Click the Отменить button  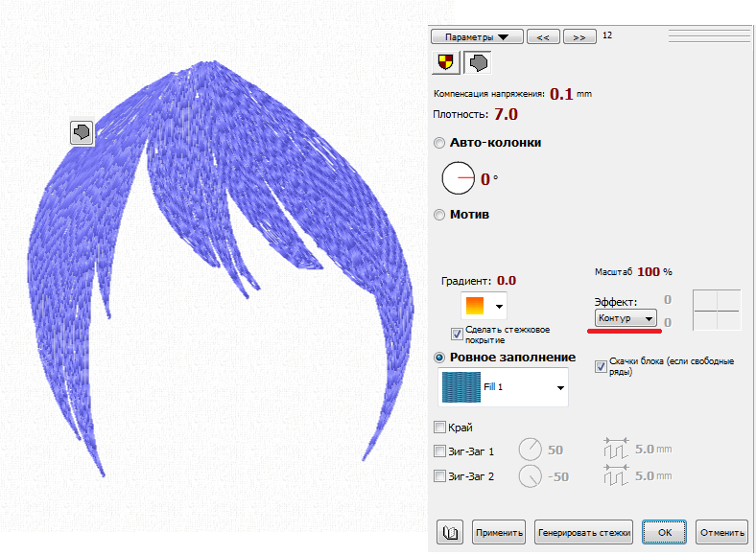(721, 532)
